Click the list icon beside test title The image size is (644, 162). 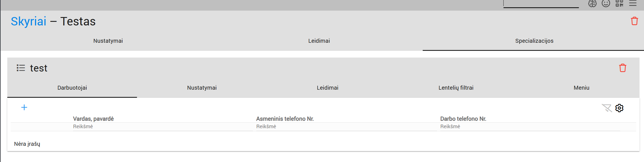coord(21,68)
